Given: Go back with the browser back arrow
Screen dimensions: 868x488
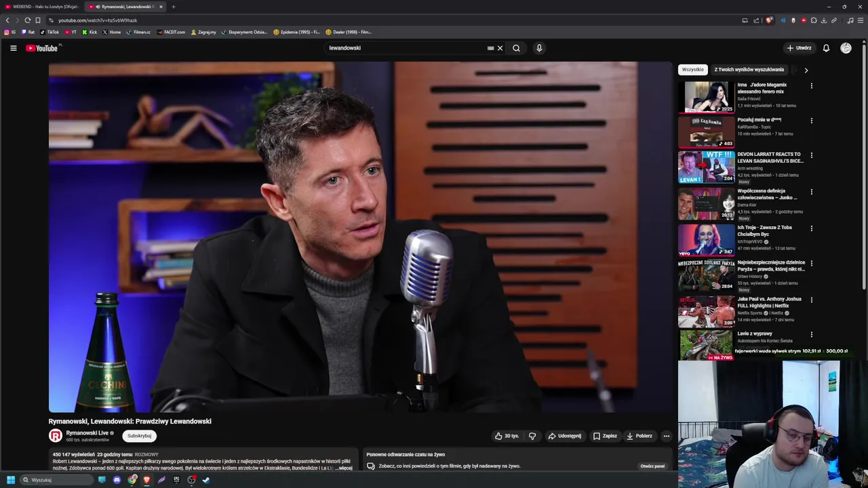Looking at the screenshot, I should pos(7,20).
